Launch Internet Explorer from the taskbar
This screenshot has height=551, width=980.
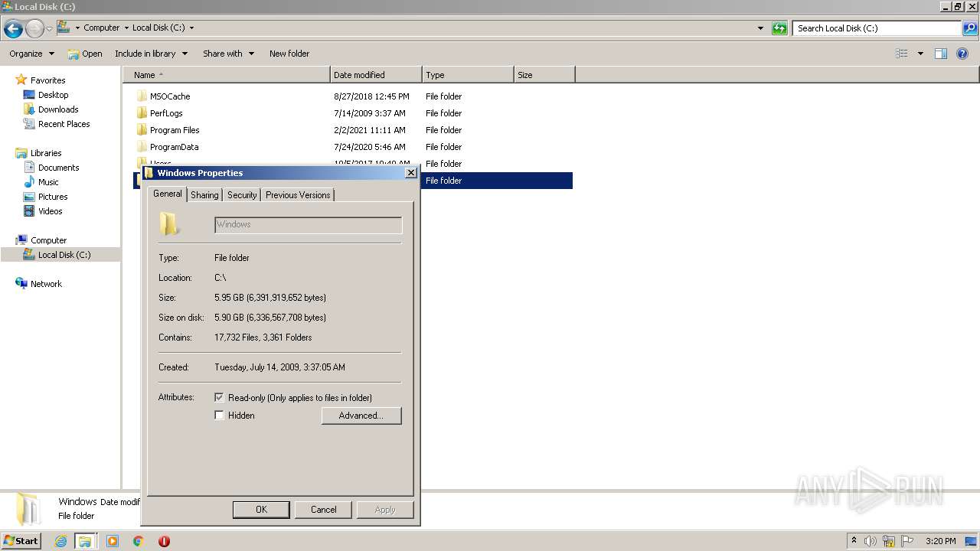tap(60, 541)
